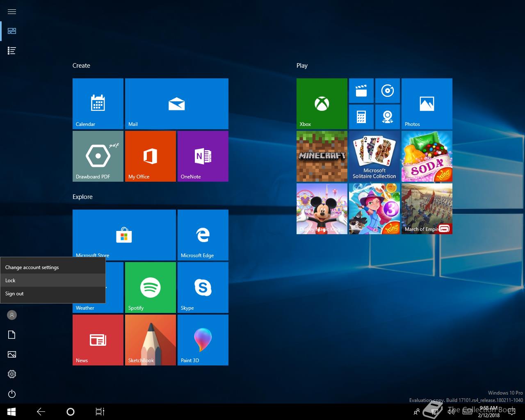Click the taskbar Back arrow
525x420 pixels.
coord(41,412)
